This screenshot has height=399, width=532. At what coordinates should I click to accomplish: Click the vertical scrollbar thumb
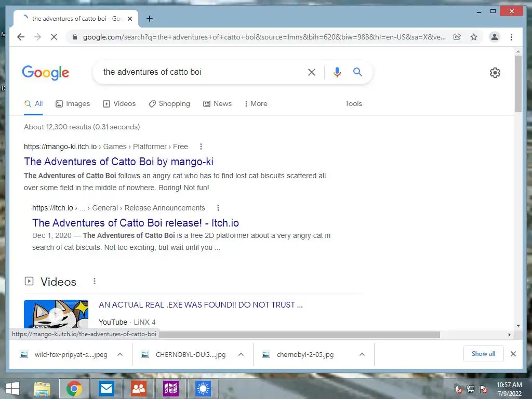pyautogui.click(x=518, y=84)
